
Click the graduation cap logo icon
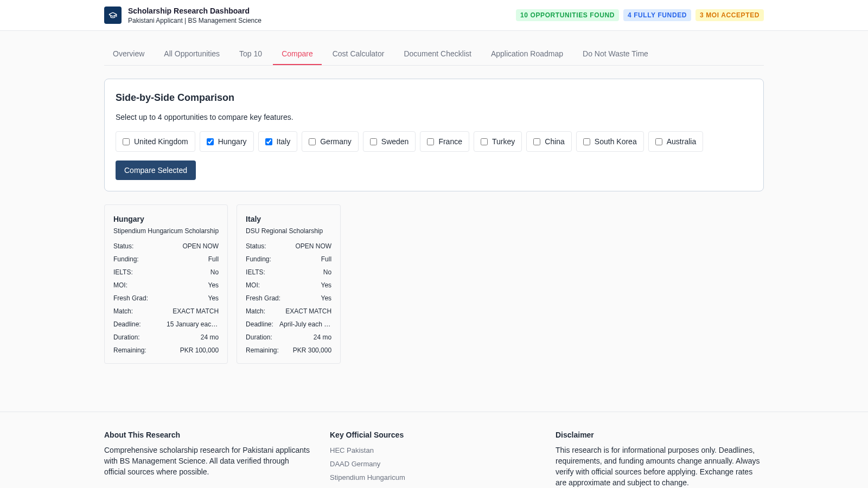pos(113,15)
